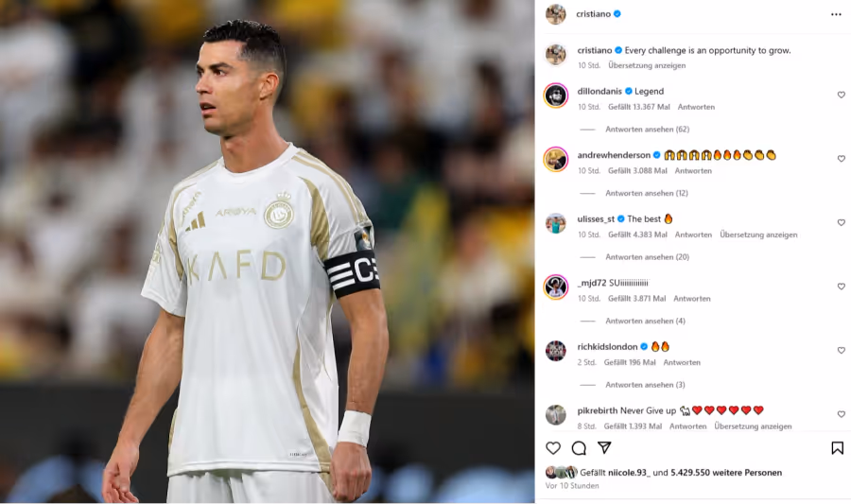Open dillondanis profile picture
Screen dimensions: 851x504
(x=556, y=96)
